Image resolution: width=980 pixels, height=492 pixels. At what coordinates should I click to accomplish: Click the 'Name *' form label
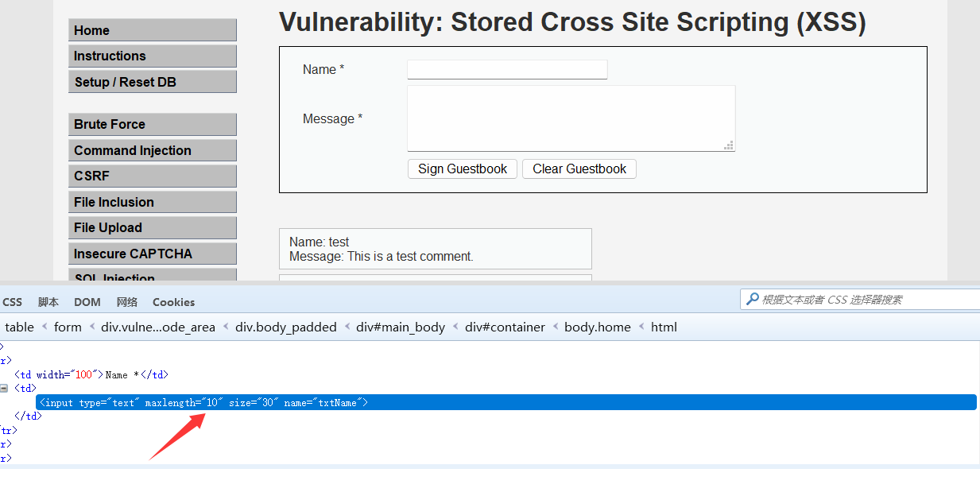(x=323, y=69)
